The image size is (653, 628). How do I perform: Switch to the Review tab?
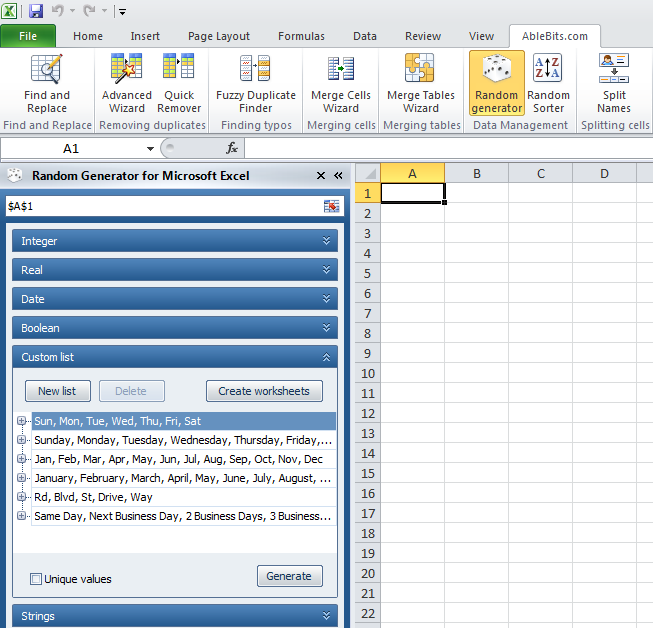click(423, 36)
